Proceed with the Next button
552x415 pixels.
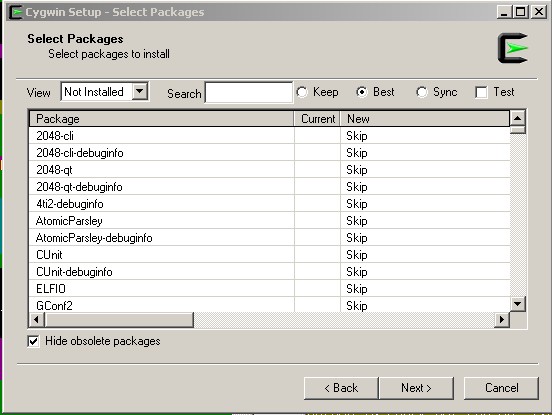(416, 388)
